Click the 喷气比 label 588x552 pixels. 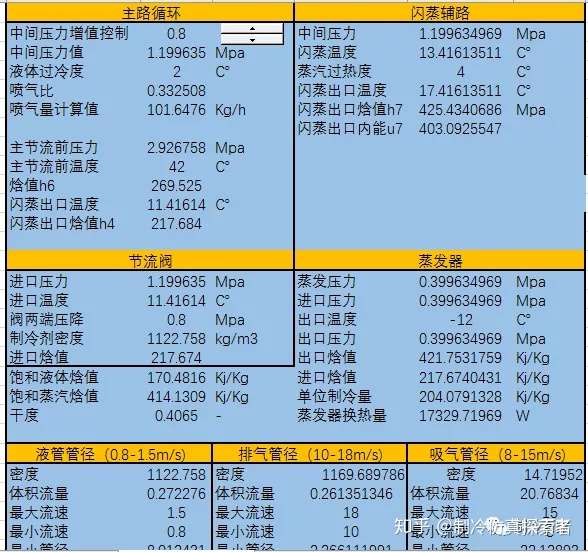(32, 91)
